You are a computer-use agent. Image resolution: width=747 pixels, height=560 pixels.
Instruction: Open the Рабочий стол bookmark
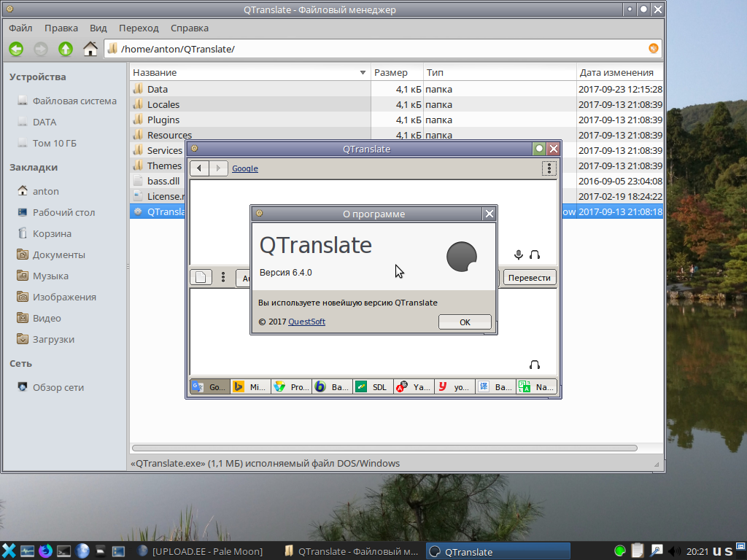[64, 212]
